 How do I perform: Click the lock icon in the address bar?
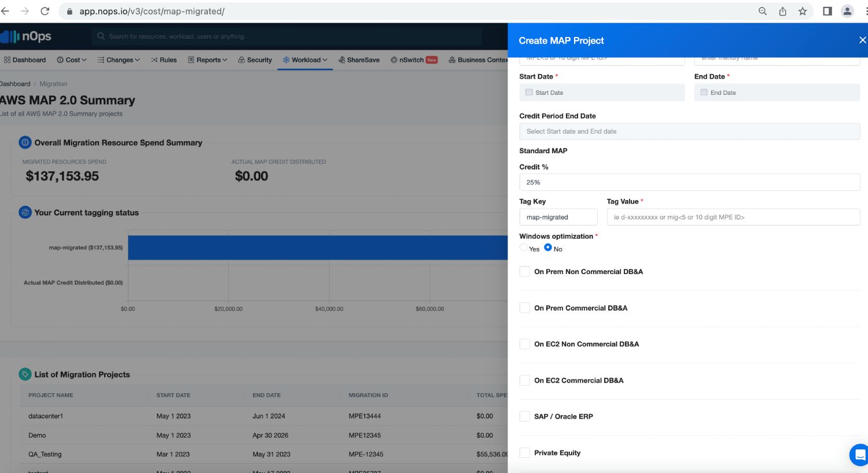pyautogui.click(x=69, y=12)
